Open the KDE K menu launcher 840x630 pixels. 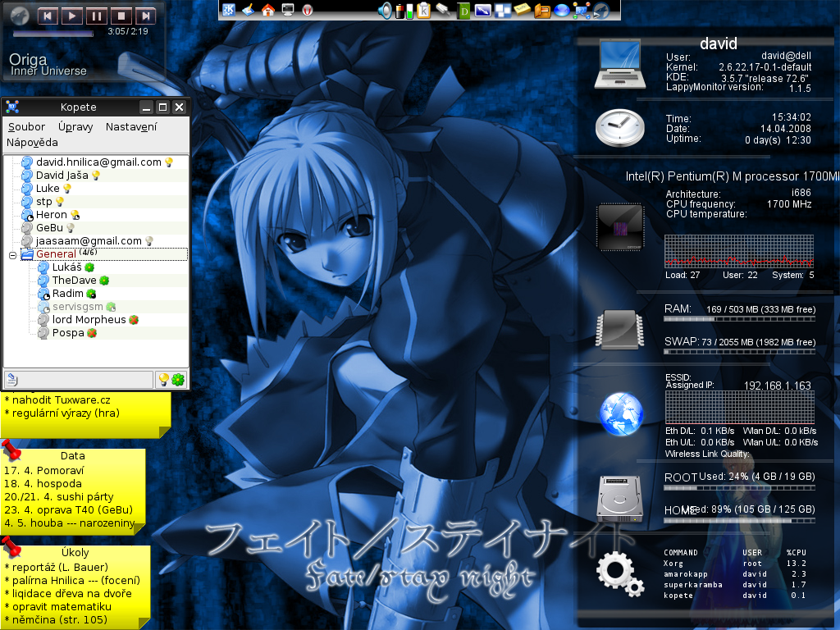tap(229, 10)
